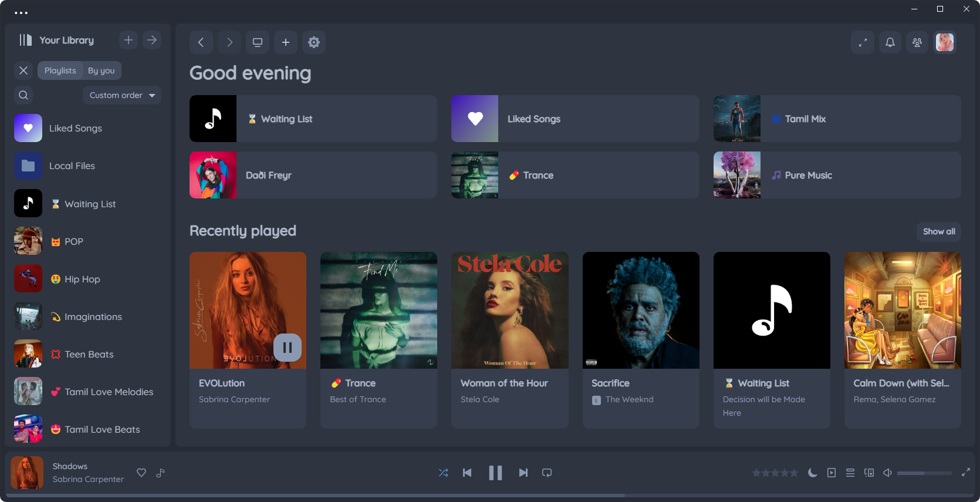Click Show all for Recently played
The image size is (980, 502).
point(939,231)
